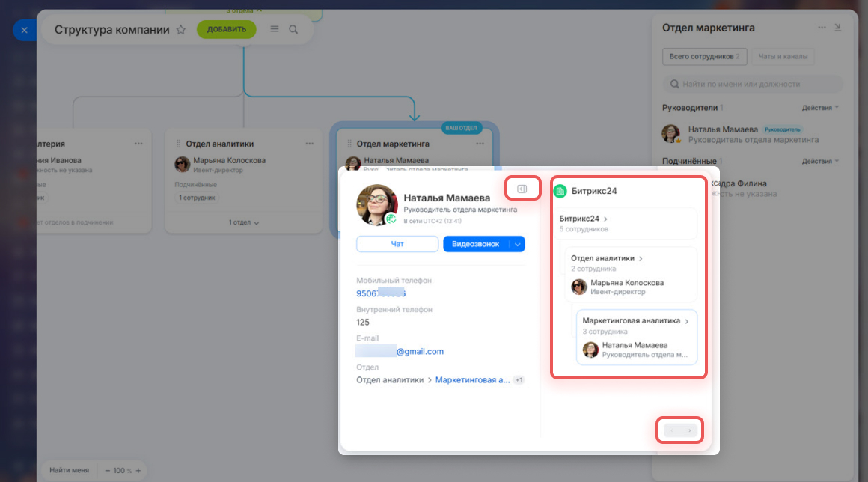Open the Видеозвонок dropdown arrow
Image resolution: width=868 pixels, height=482 pixels.
pyautogui.click(x=517, y=244)
